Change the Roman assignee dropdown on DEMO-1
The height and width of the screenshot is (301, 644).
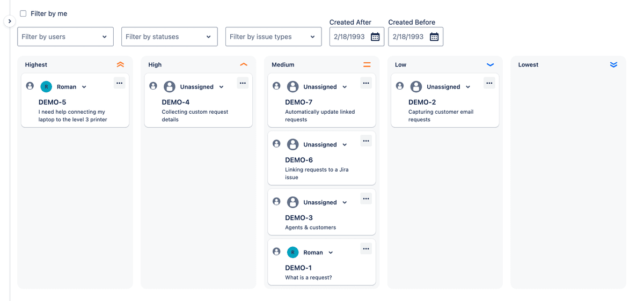(331, 253)
